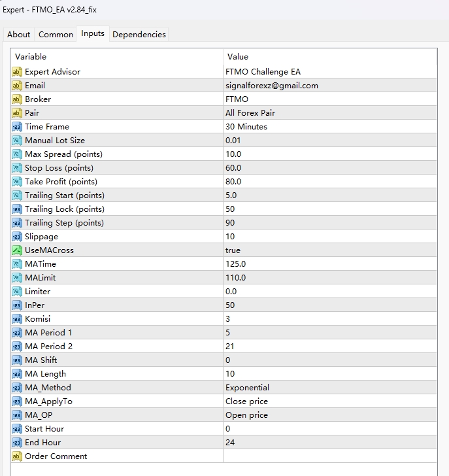
Task: Select the MA_ApplyTo value Close price
Action: [246, 401]
